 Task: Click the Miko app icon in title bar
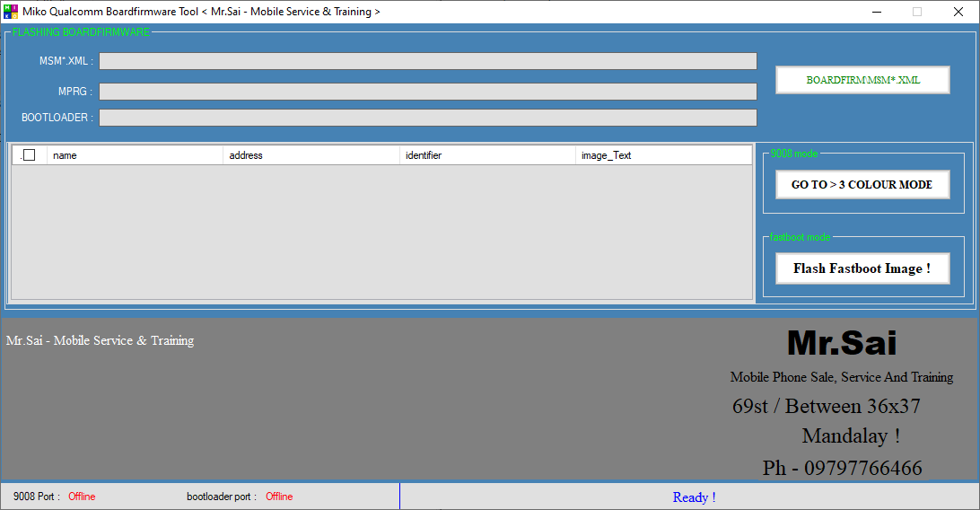click(x=11, y=12)
